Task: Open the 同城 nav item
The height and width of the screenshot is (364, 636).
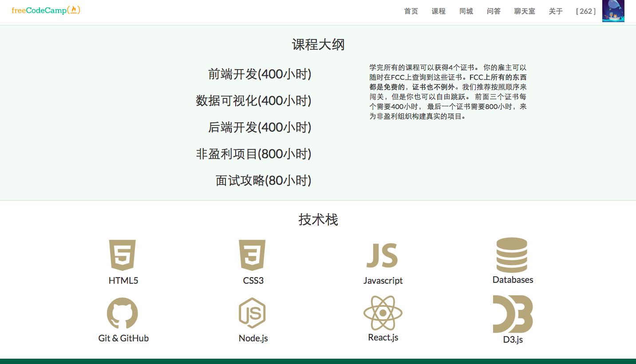Action: [466, 11]
